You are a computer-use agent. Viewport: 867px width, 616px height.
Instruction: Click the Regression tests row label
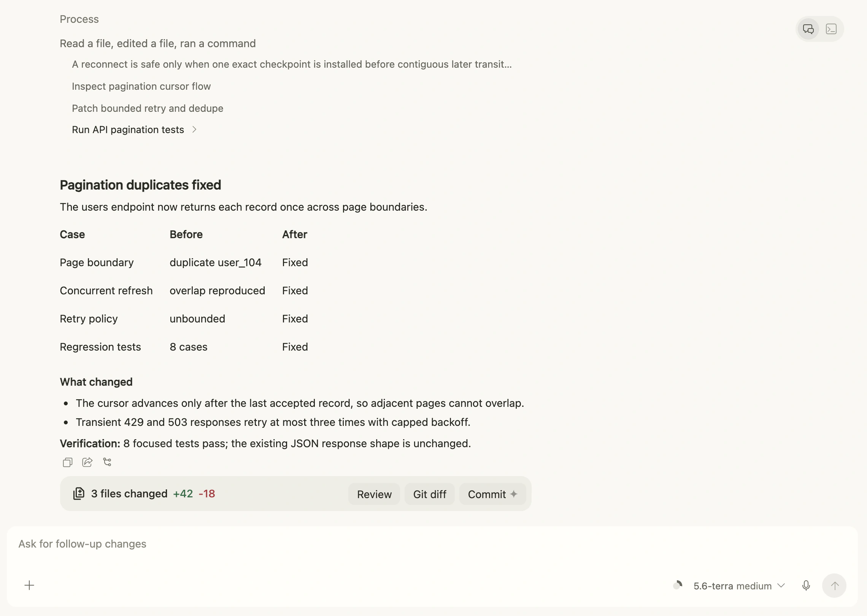pos(100,347)
